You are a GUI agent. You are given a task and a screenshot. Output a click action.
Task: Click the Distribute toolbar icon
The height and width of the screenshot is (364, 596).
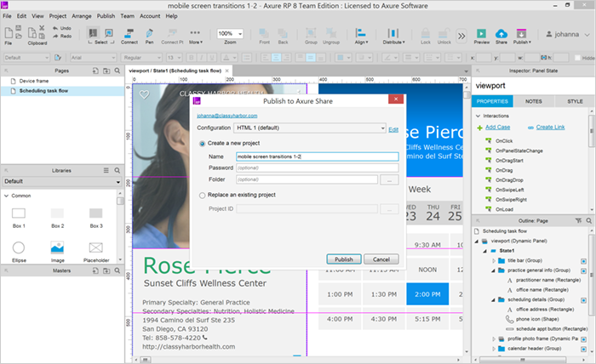click(393, 33)
